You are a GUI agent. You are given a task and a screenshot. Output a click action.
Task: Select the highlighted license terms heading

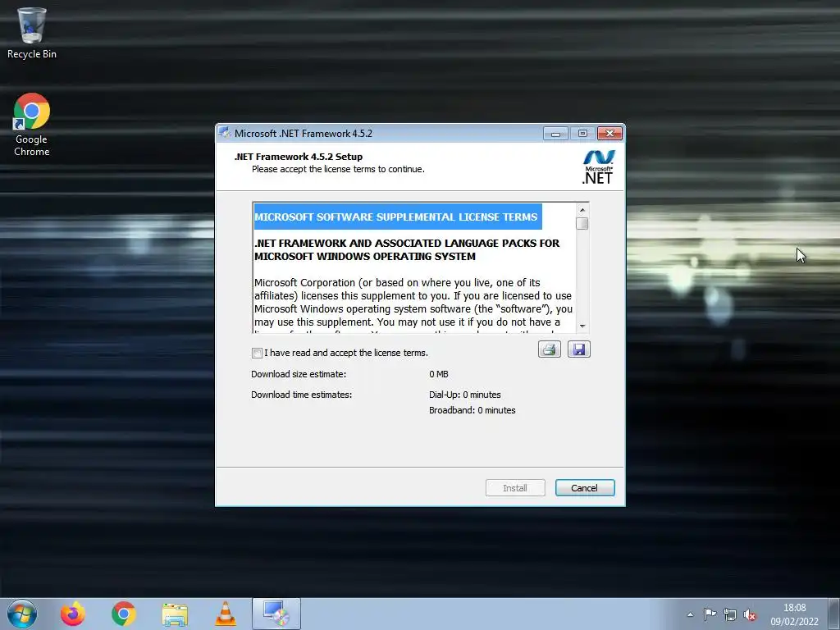(x=396, y=217)
